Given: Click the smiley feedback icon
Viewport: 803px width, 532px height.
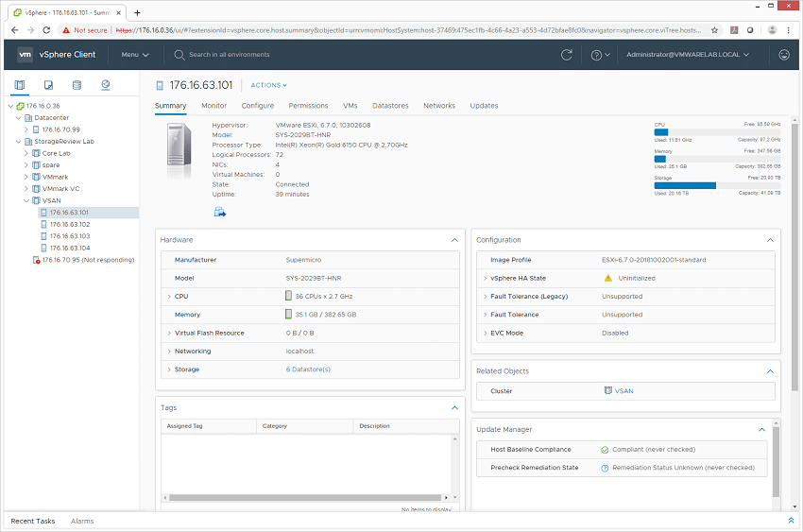Looking at the screenshot, I should point(784,54).
